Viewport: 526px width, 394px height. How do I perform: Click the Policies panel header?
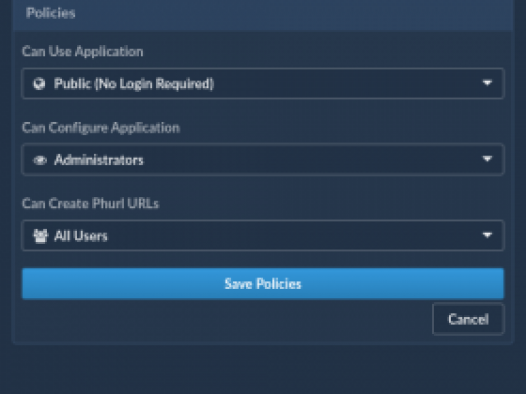[263, 15]
